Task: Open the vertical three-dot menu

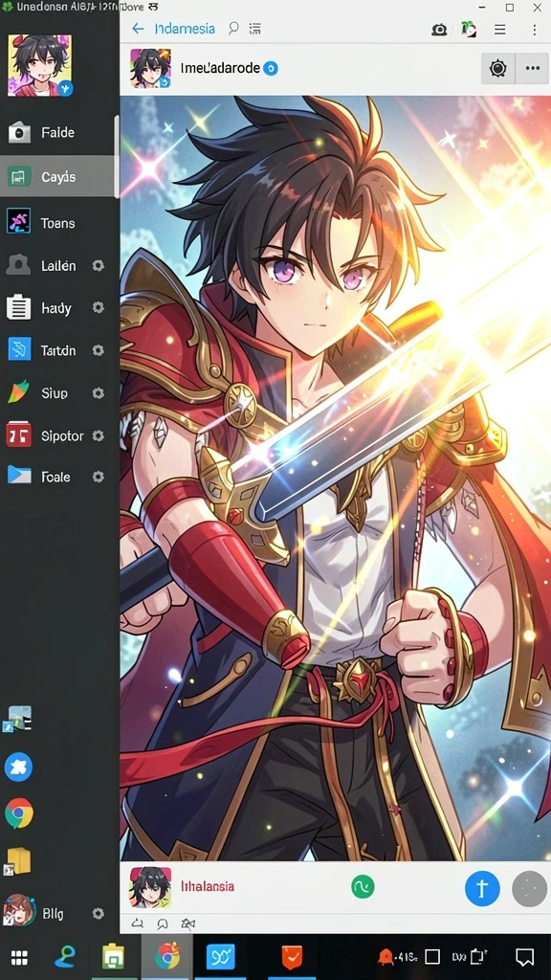Action: (535, 30)
